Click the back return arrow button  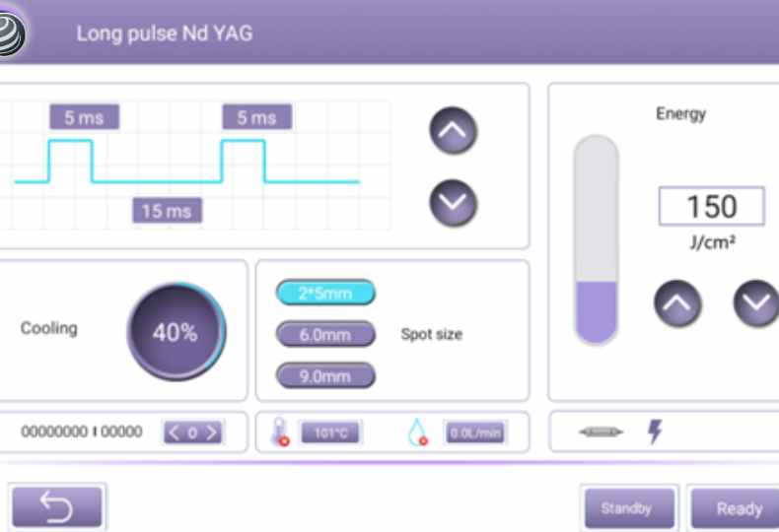tap(57, 506)
